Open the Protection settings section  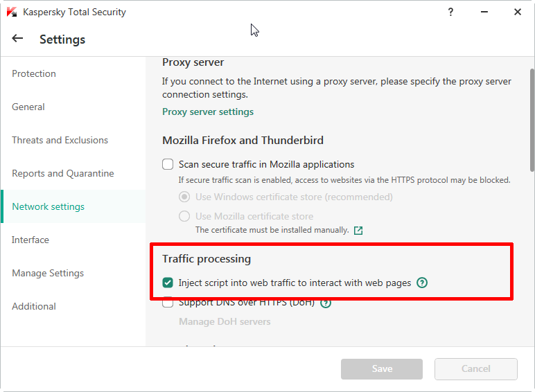[34, 73]
